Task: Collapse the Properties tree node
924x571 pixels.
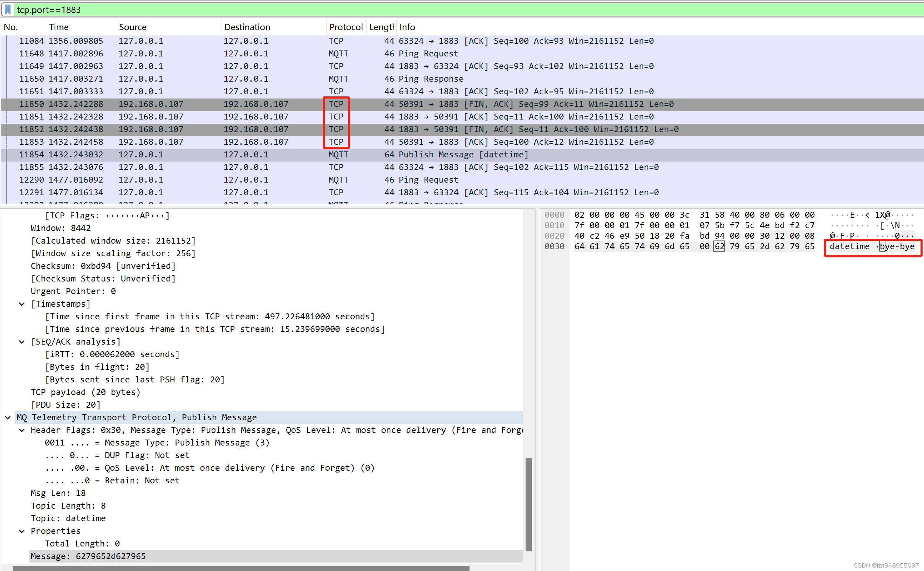Action: tap(22, 531)
